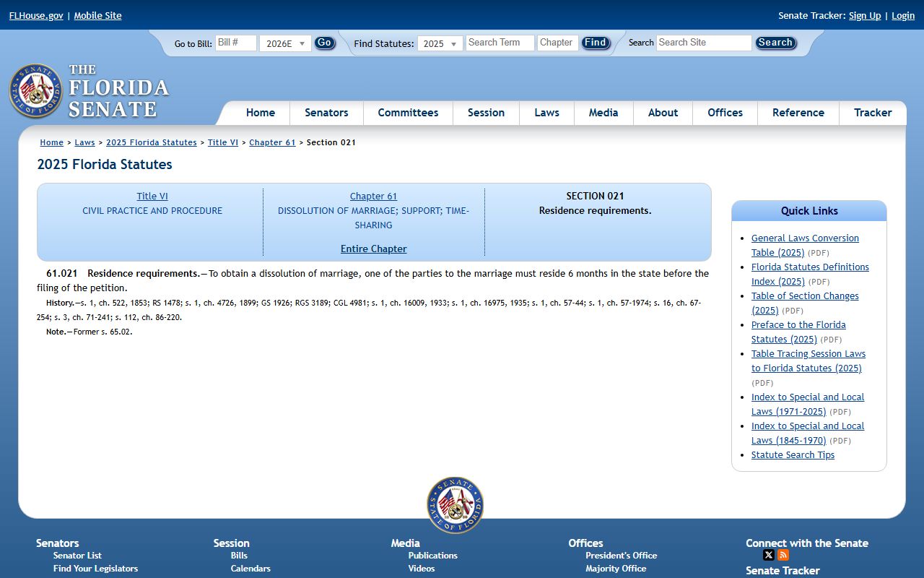The width and height of the screenshot is (924, 578).
Task: Open the Media navigation tab
Action: (603, 113)
